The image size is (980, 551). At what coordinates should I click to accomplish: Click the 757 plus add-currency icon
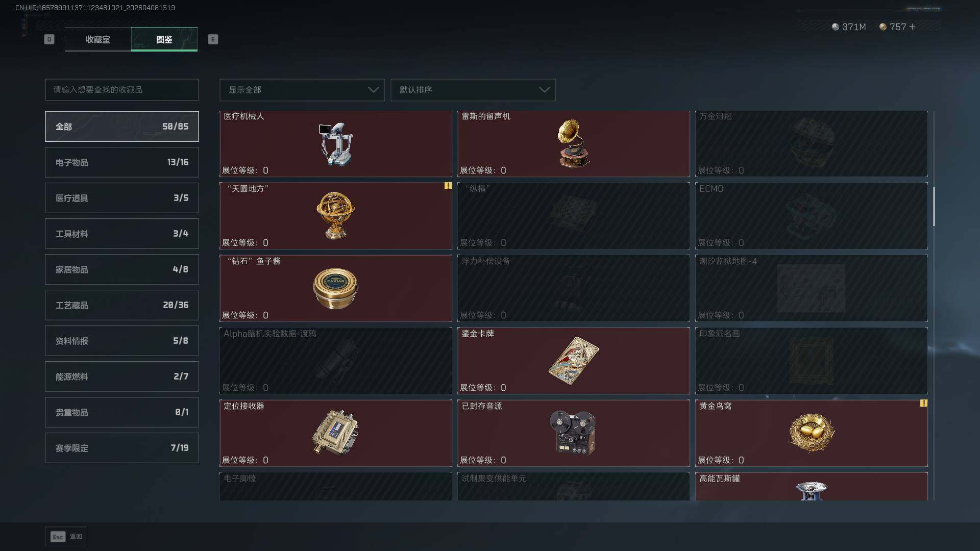[x=912, y=27]
